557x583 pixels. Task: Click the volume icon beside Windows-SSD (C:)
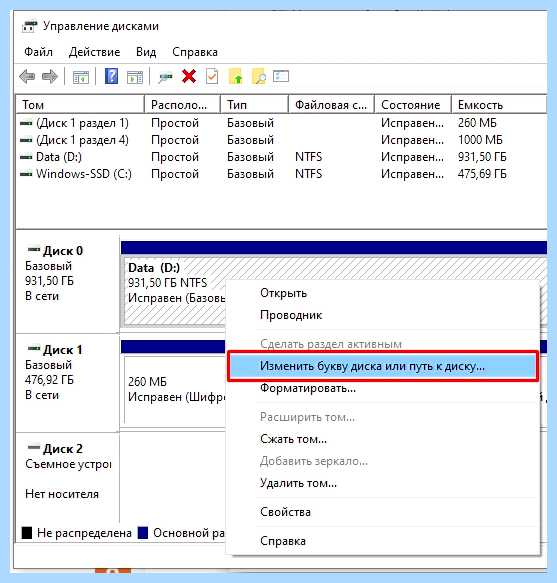(26, 174)
